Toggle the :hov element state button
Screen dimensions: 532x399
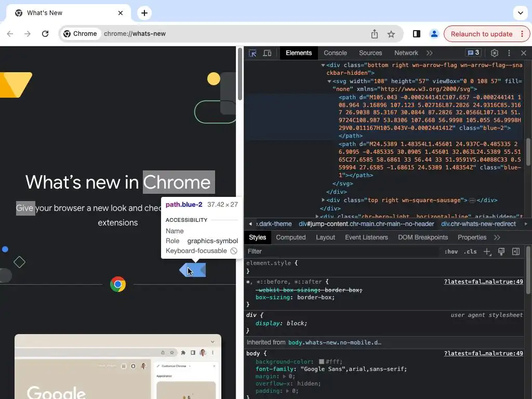(451, 251)
